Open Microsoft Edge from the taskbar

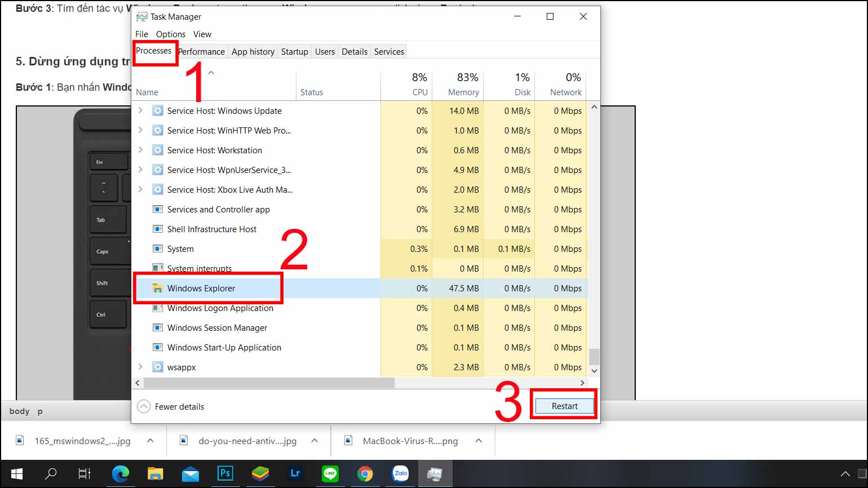(x=121, y=474)
